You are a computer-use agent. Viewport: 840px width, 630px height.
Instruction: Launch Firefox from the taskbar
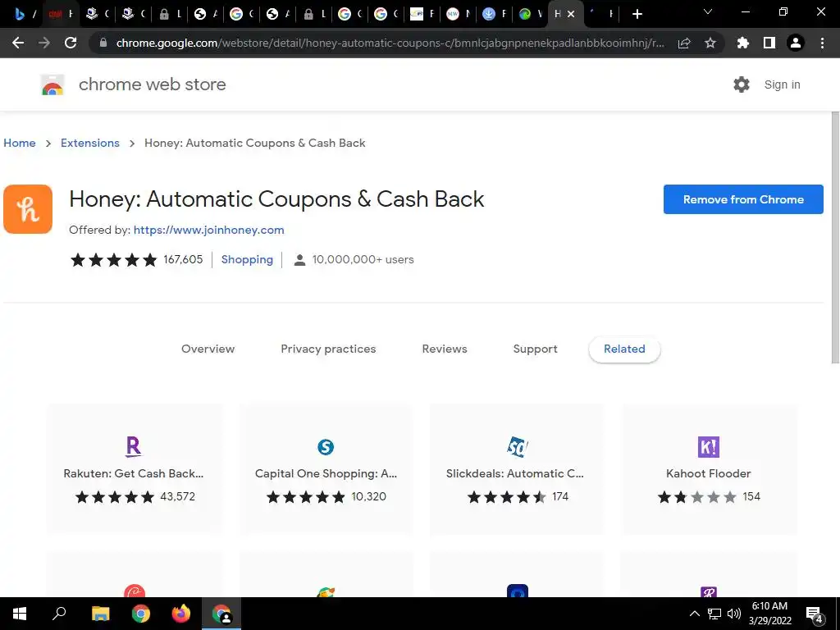point(180,614)
